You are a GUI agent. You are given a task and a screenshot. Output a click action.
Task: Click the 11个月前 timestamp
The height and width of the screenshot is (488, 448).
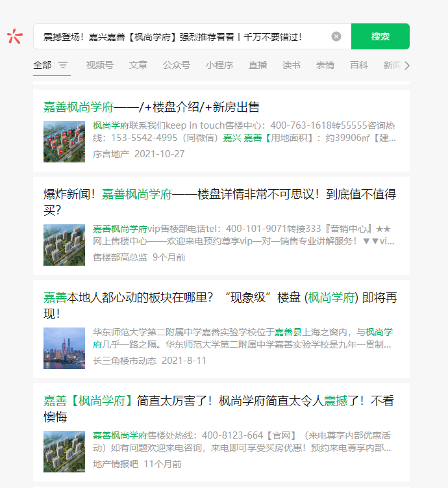point(162,464)
